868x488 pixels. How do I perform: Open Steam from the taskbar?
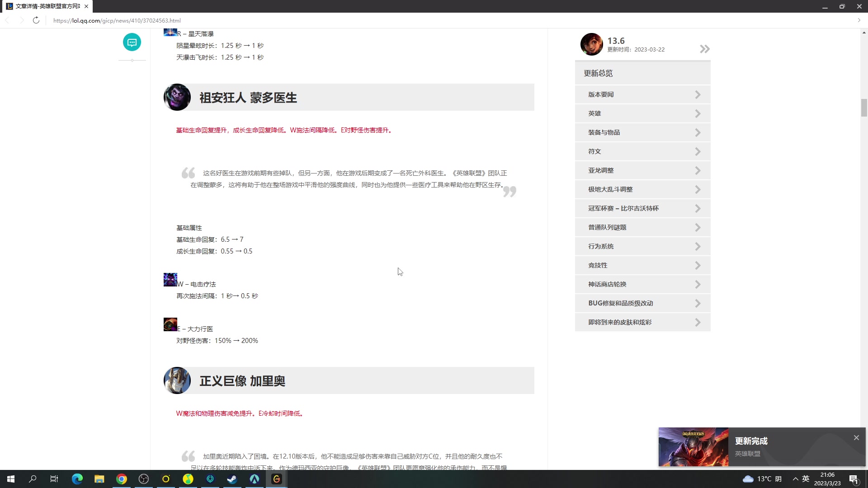point(232,479)
